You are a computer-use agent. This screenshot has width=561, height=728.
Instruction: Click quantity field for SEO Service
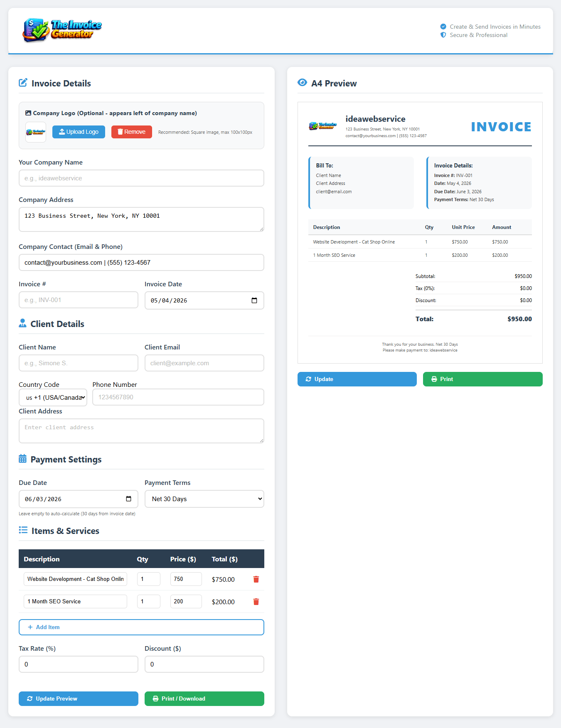tap(148, 601)
